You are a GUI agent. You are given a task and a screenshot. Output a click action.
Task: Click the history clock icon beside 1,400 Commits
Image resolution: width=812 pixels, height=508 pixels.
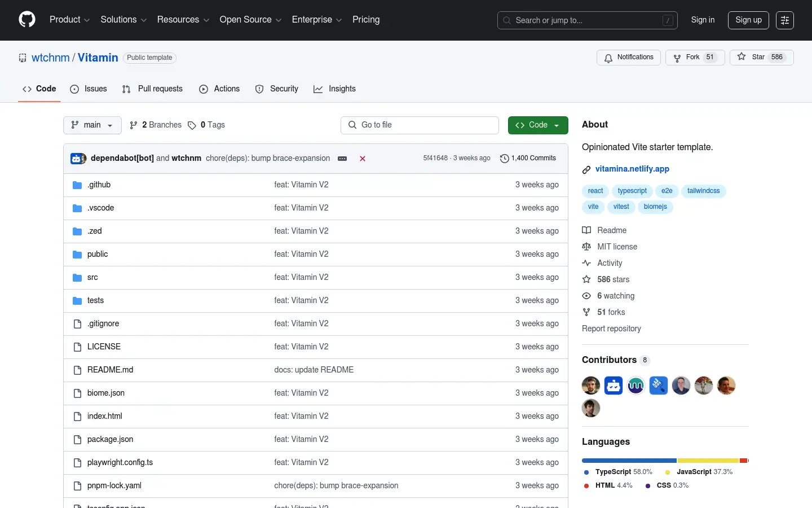pos(505,159)
